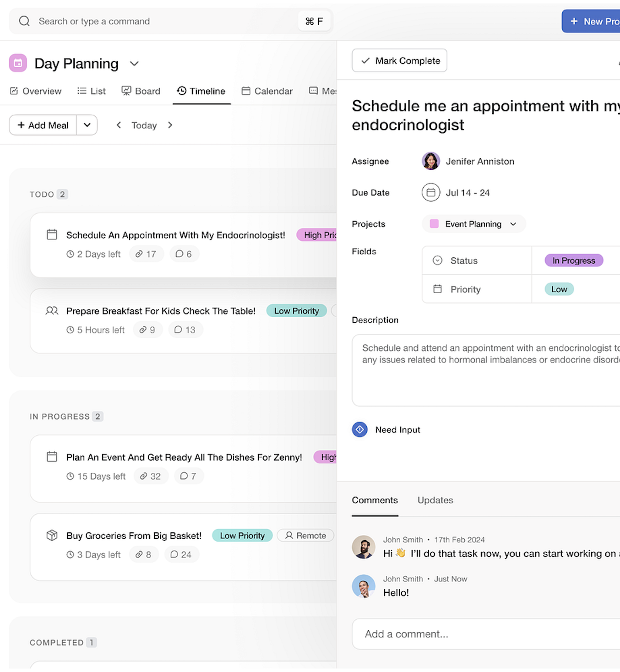Click the Jul 14 - 24 due date

pyautogui.click(x=468, y=193)
